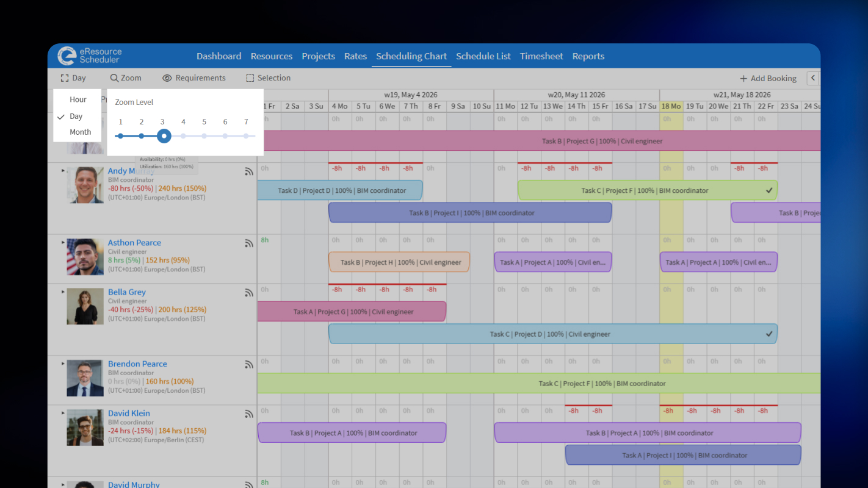Image resolution: width=868 pixels, height=488 pixels.
Task: Expand Andy Murray's resource row
Action: 63,171
